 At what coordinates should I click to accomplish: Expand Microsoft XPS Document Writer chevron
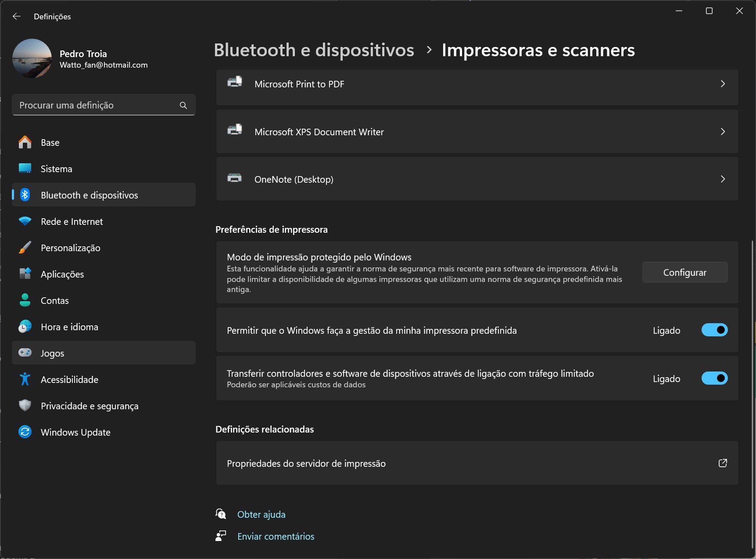pyautogui.click(x=723, y=132)
